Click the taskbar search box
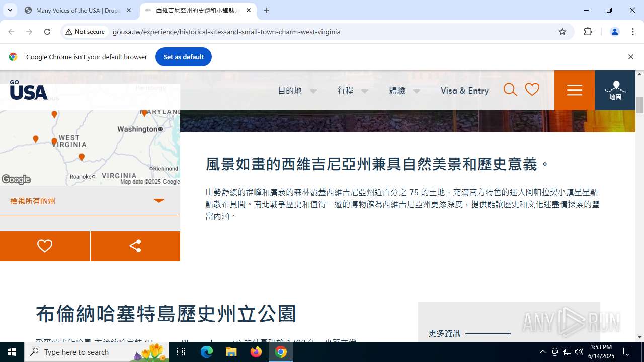644x362 pixels. (x=97, y=352)
